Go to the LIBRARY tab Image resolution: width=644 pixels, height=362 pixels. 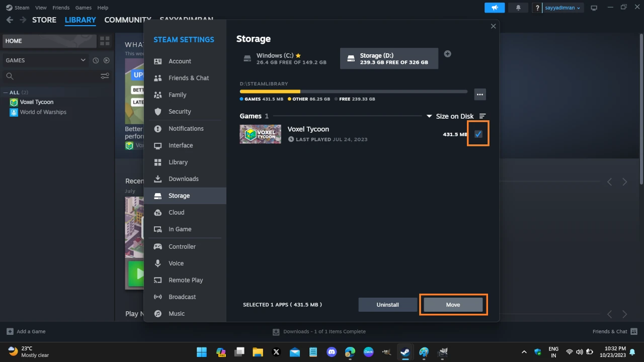[80, 20]
